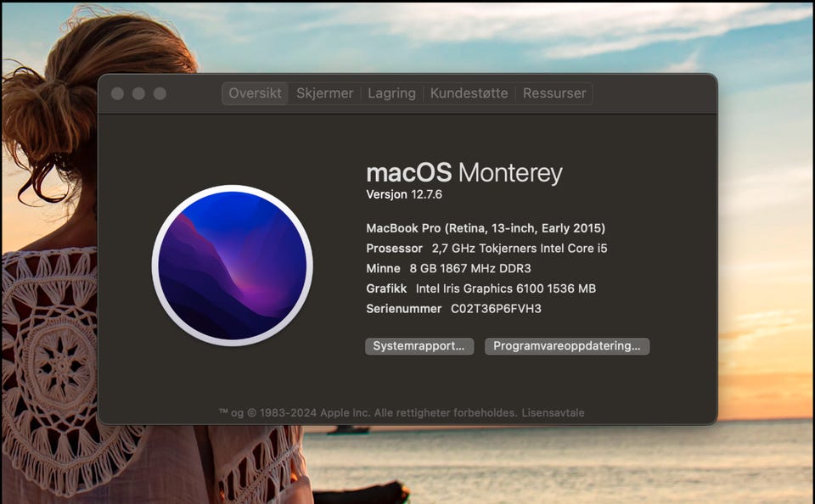The width and height of the screenshot is (815, 504).
Task: Click Intel Iris Graphics 6100 1536 MB value
Action: click(506, 288)
